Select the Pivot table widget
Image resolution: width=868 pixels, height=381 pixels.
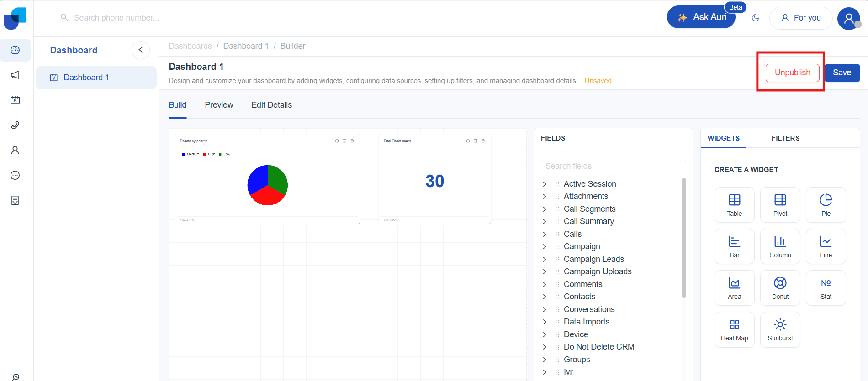pos(780,205)
